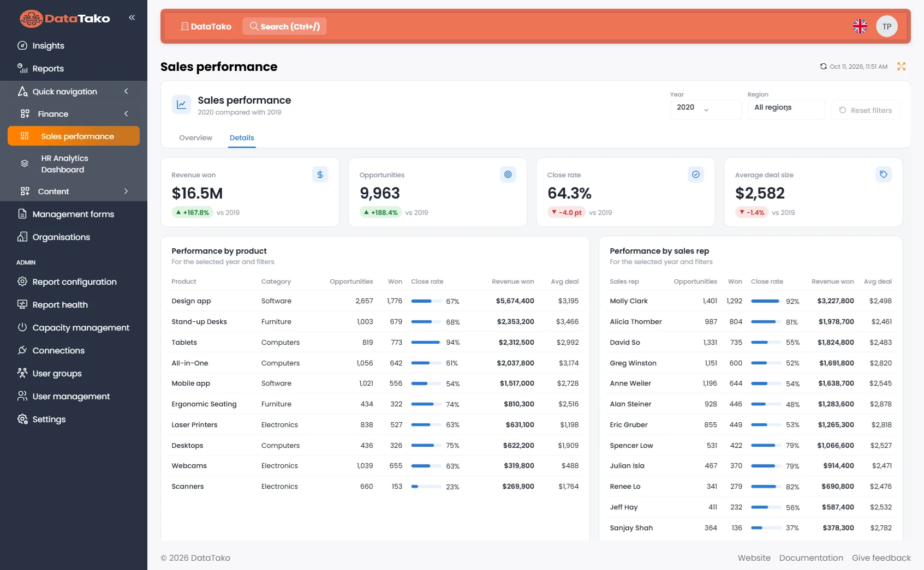Click the Search (Ctrl+/) box

pos(284,26)
